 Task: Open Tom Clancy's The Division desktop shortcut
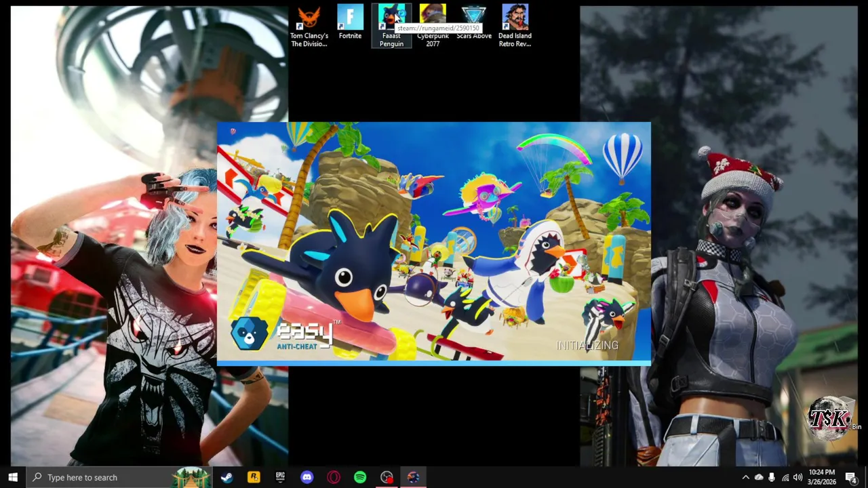(309, 26)
